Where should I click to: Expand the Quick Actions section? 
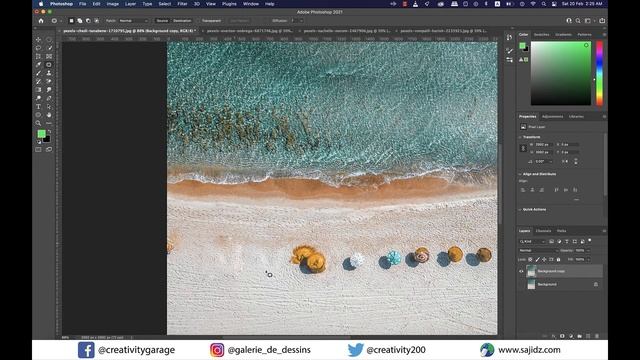coord(520,209)
